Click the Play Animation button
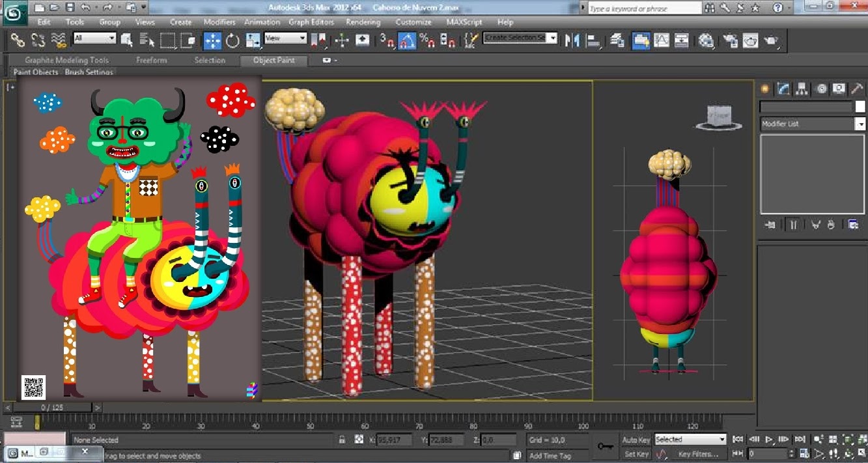 [769, 440]
